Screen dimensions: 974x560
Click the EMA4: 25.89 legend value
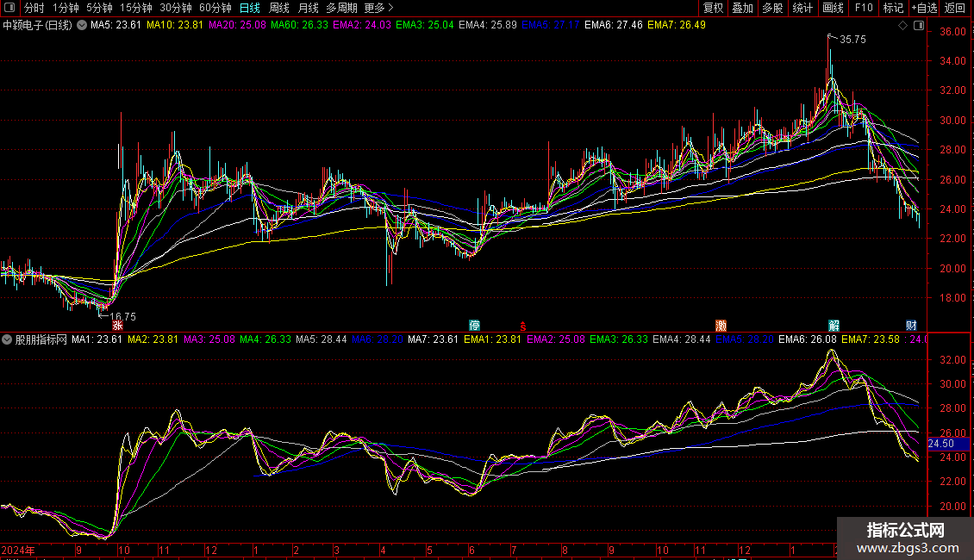pyautogui.click(x=488, y=26)
